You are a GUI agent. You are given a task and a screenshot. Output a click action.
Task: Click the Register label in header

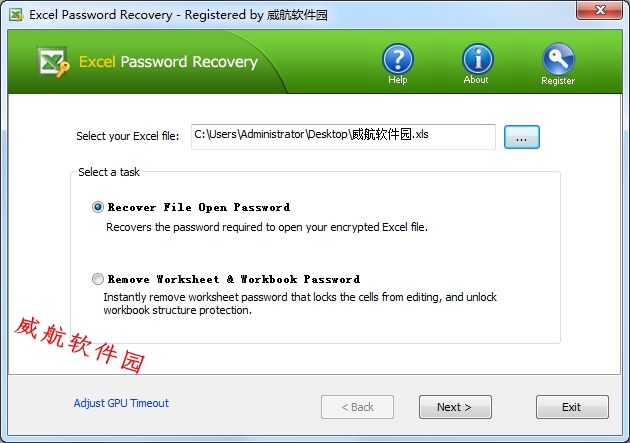[x=558, y=81]
